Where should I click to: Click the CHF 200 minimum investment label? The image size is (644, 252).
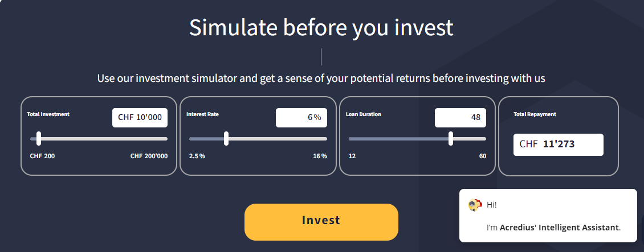[42, 156]
